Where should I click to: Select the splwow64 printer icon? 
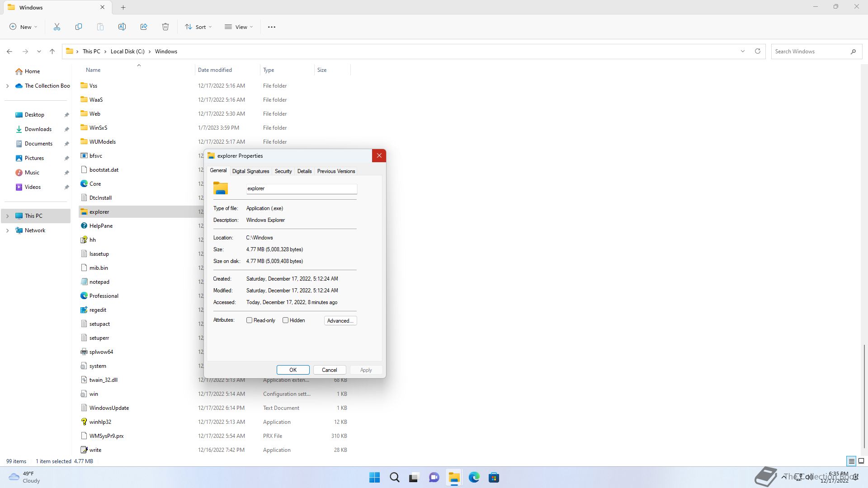coord(84,352)
